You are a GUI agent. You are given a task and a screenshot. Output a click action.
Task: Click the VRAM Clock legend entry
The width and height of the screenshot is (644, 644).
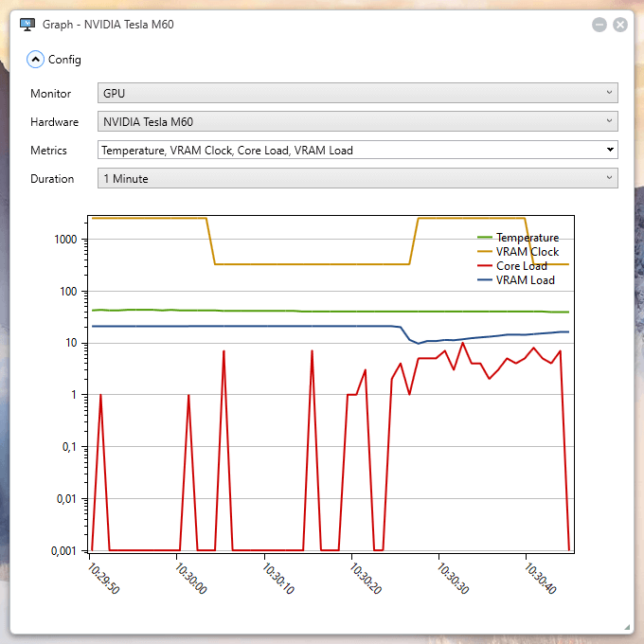[518, 252]
